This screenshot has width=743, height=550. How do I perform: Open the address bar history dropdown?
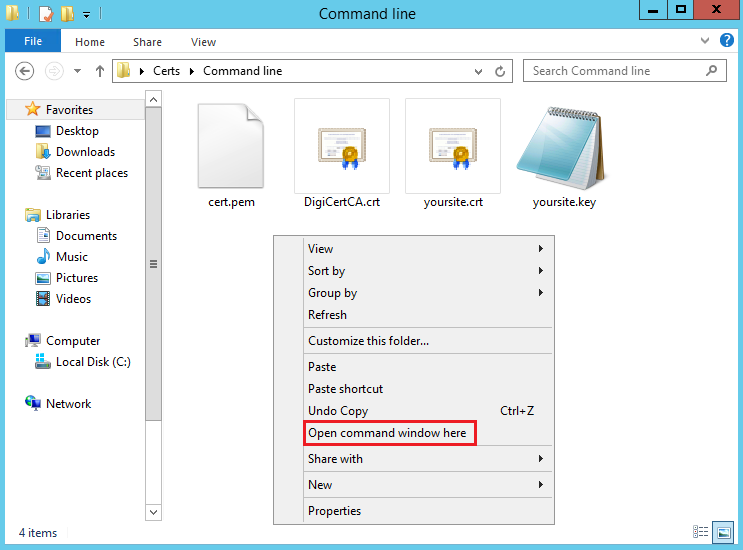tap(477, 71)
